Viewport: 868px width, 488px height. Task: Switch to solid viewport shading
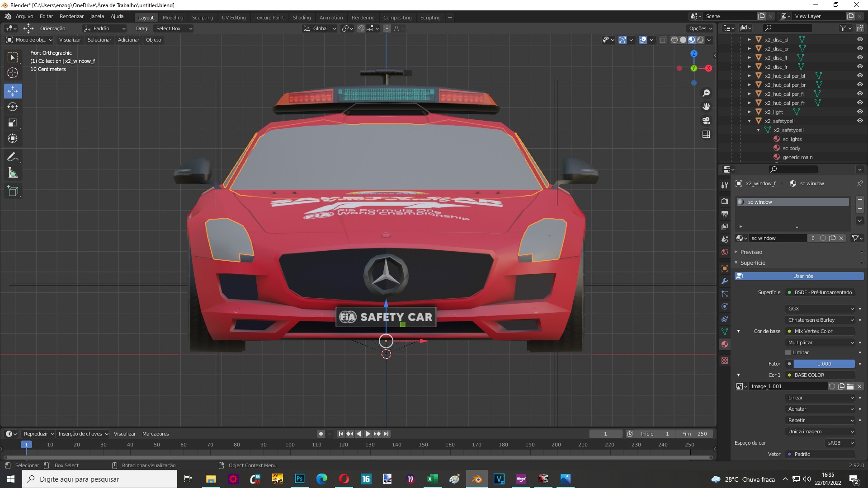[683, 40]
